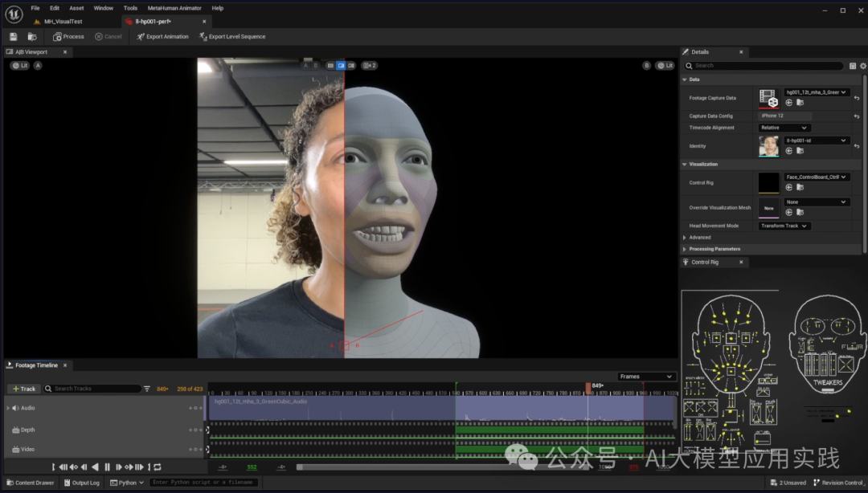Open the Head Movement Mode dropdown
Image resolution: width=868 pixels, height=493 pixels.
pyautogui.click(x=784, y=226)
